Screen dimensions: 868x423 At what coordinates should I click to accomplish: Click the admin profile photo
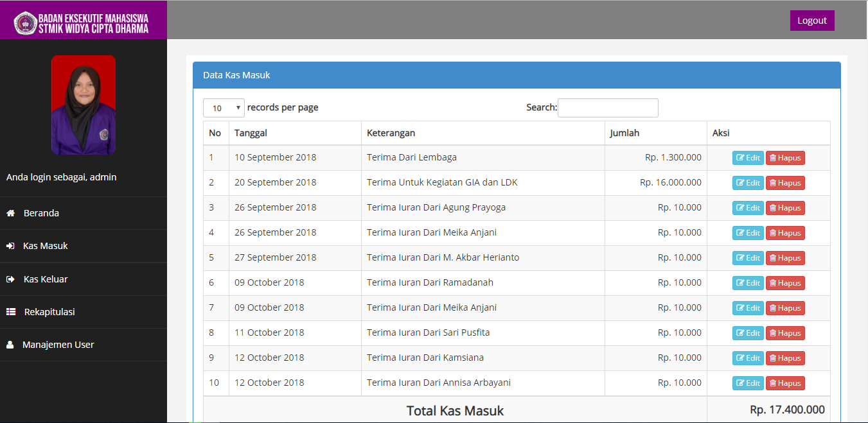click(x=84, y=105)
